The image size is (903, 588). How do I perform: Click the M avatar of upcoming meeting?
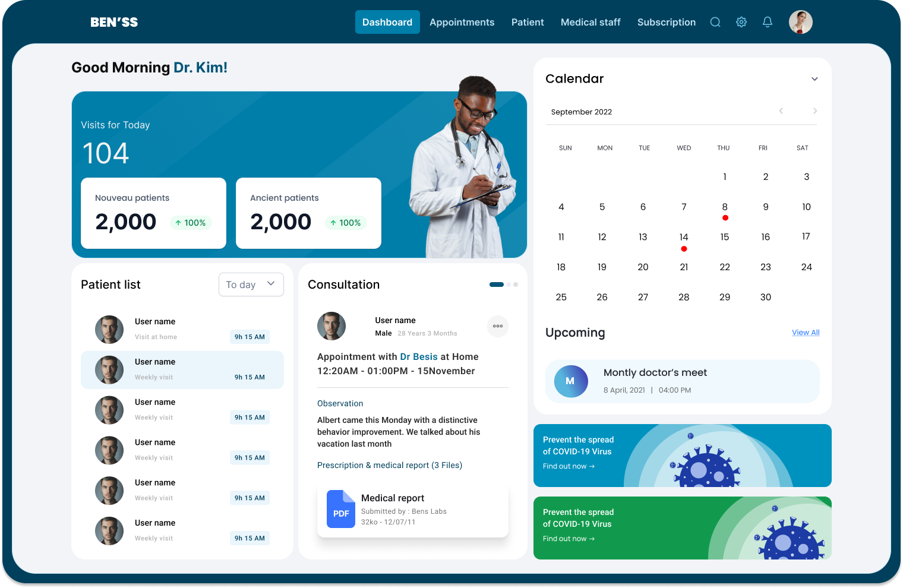click(571, 381)
